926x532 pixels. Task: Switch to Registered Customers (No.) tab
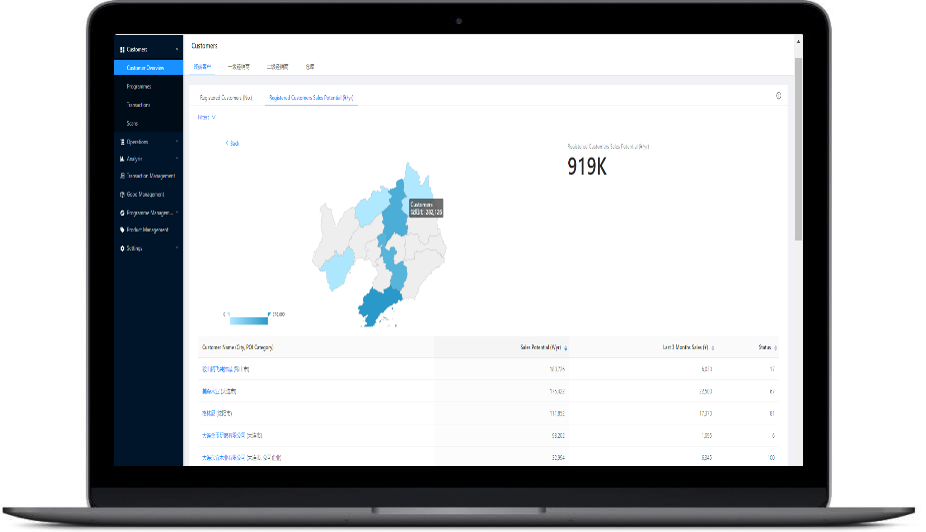[x=226, y=98]
